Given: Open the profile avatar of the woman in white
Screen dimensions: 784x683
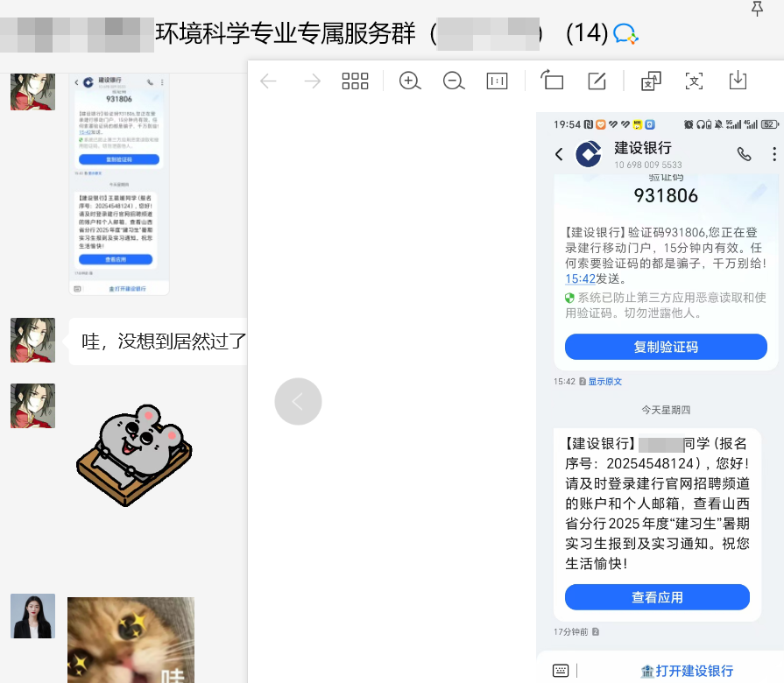Looking at the screenshot, I should pos(32,616).
